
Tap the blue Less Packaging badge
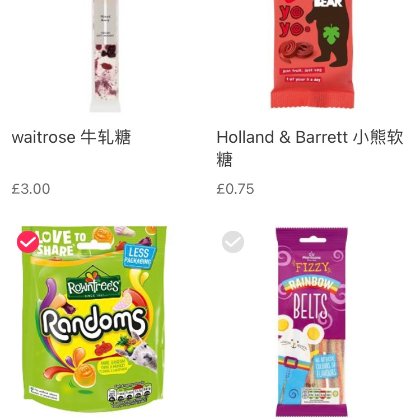pos(139,256)
